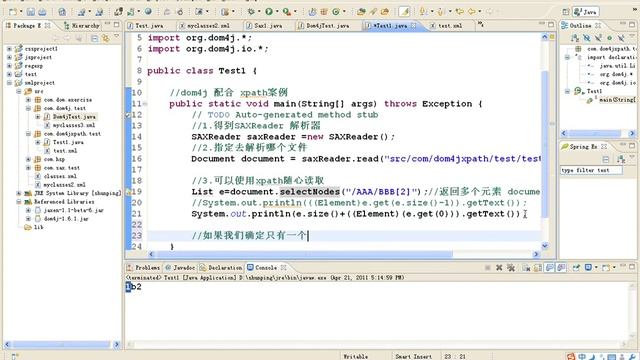
Task: Toggle Mark Occurrences highlighter in toolbar
Action: [x=404, y=12]
